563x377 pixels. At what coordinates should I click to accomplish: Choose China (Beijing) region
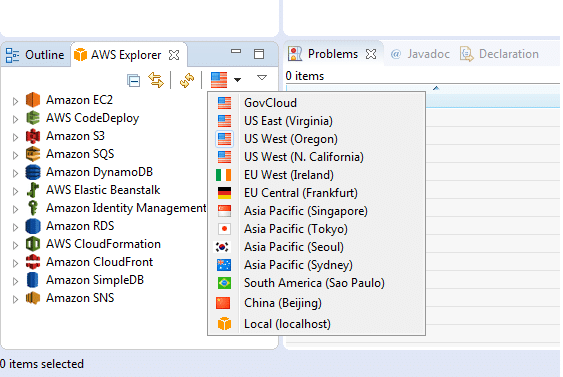point(316,303)
